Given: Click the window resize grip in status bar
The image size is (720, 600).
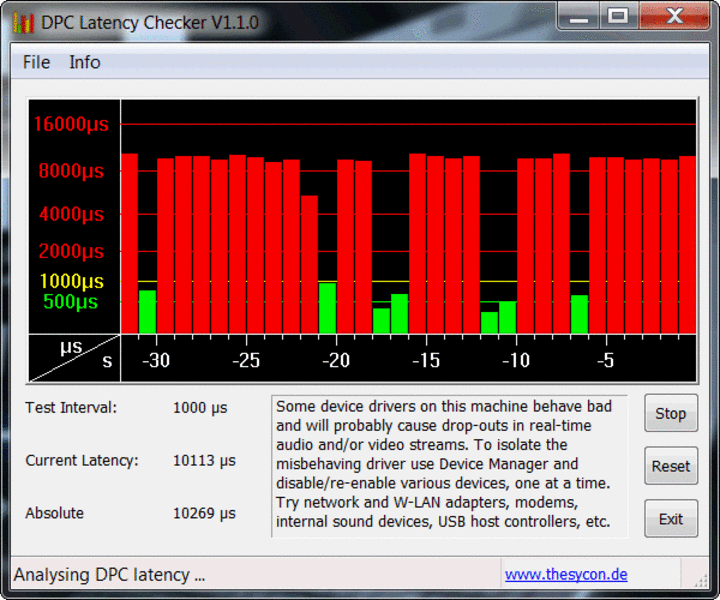Looking at the screenshot, I should (701, 580).
